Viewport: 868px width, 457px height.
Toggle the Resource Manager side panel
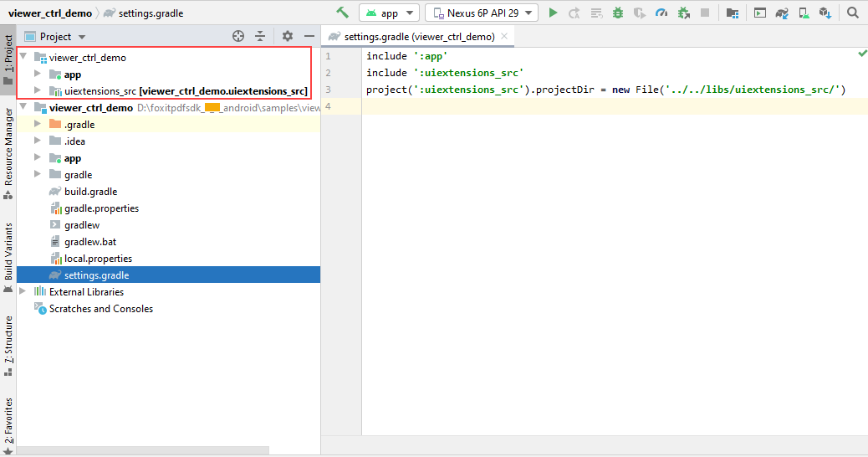pos(8,146)
